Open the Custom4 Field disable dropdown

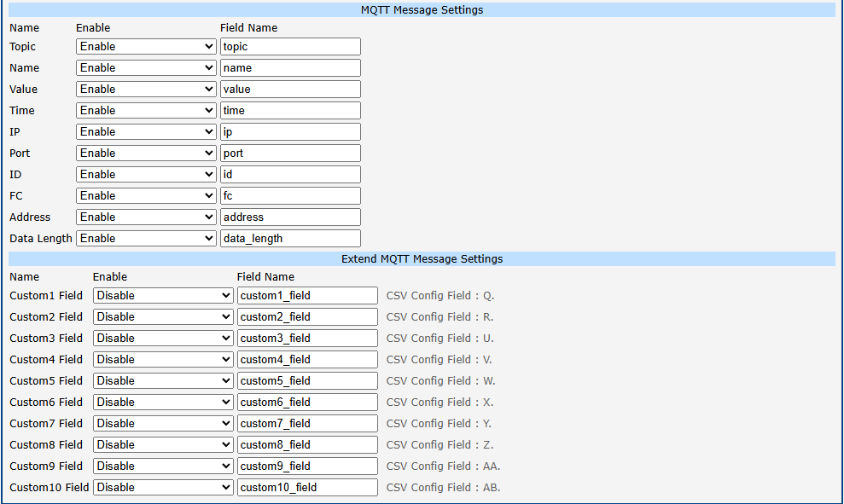(x=163, y=359)
